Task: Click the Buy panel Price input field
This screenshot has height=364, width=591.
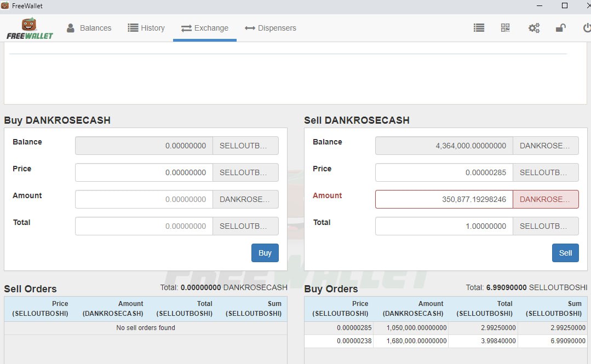Action: (x=144, y=172)
